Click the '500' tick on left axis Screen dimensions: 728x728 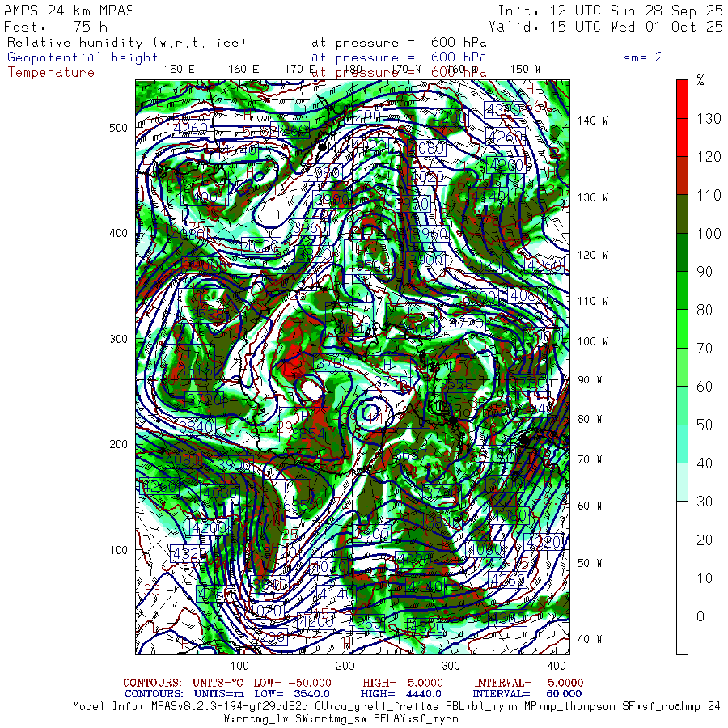point(118,128)
